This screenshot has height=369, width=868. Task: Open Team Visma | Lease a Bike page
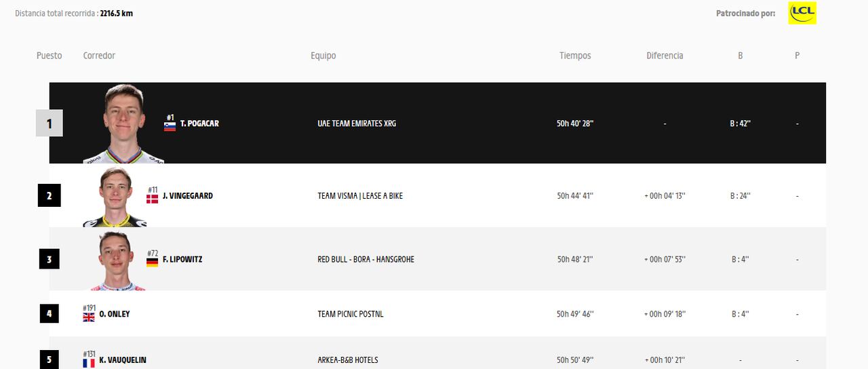pos(360,196)
